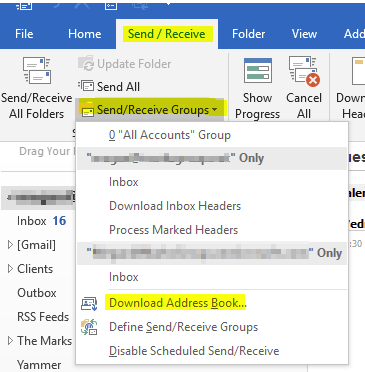Click the Update Folder refresh icon
The width and height of the screenshot is (365, 372).
click(86, 63)
